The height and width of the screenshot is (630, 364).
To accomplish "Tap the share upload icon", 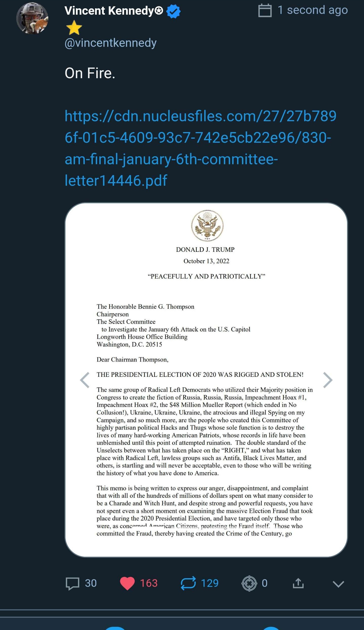I will (298, 583).
